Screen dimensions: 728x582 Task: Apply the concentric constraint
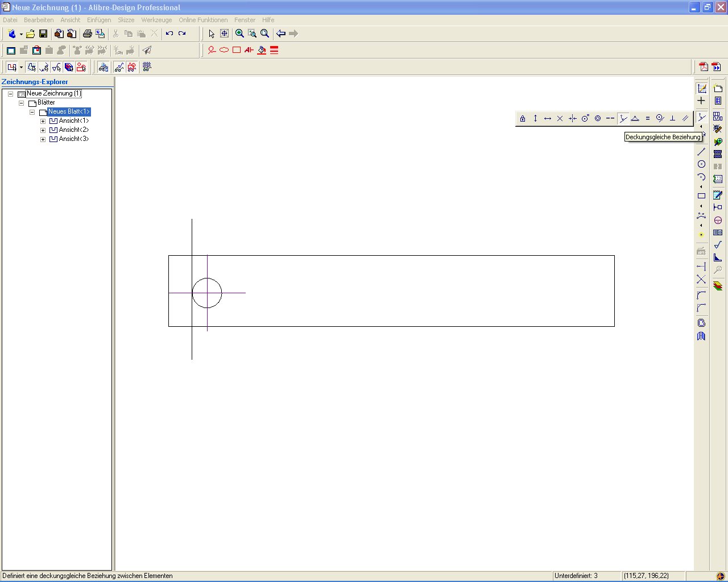(x=598, y=118)
